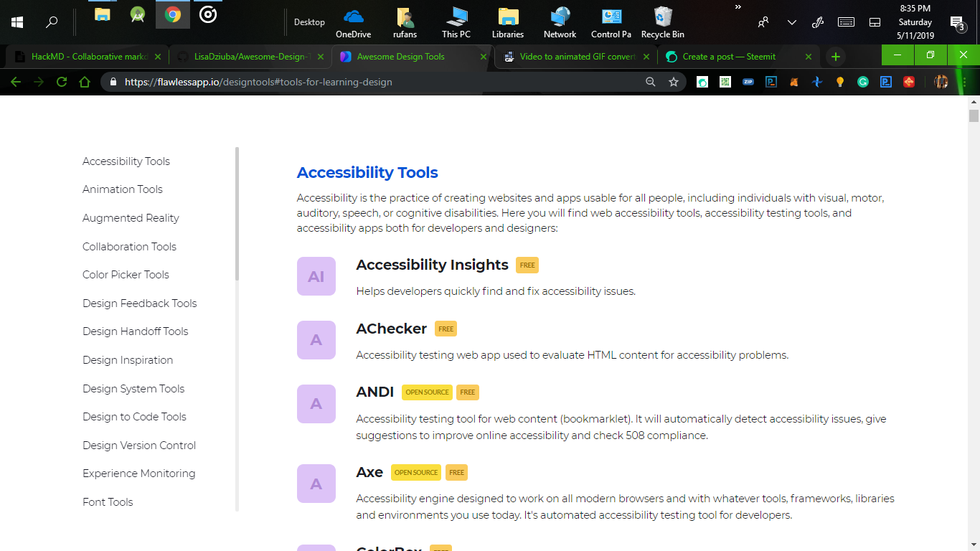Go to Animation Tools in sidebar

click(123, 189)
